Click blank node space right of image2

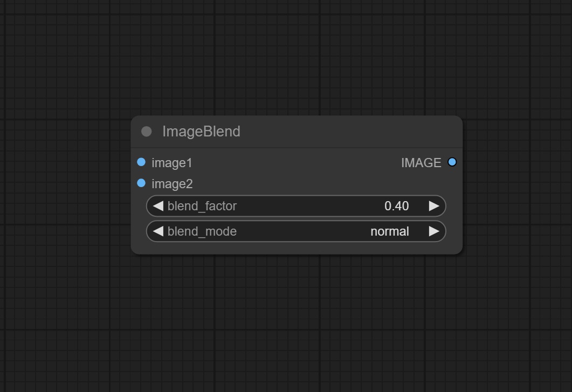pos(323,184)
